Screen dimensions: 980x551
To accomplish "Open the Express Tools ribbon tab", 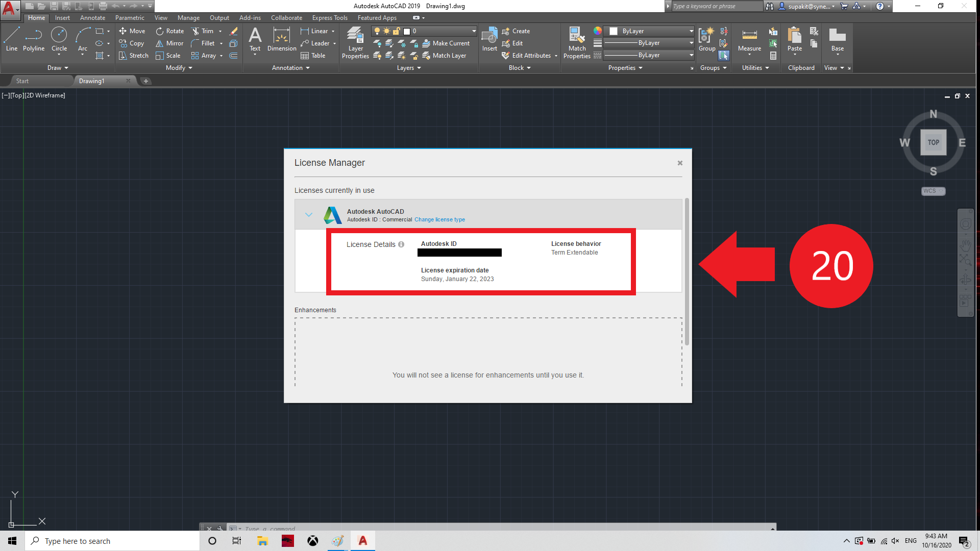I will 330,18.
